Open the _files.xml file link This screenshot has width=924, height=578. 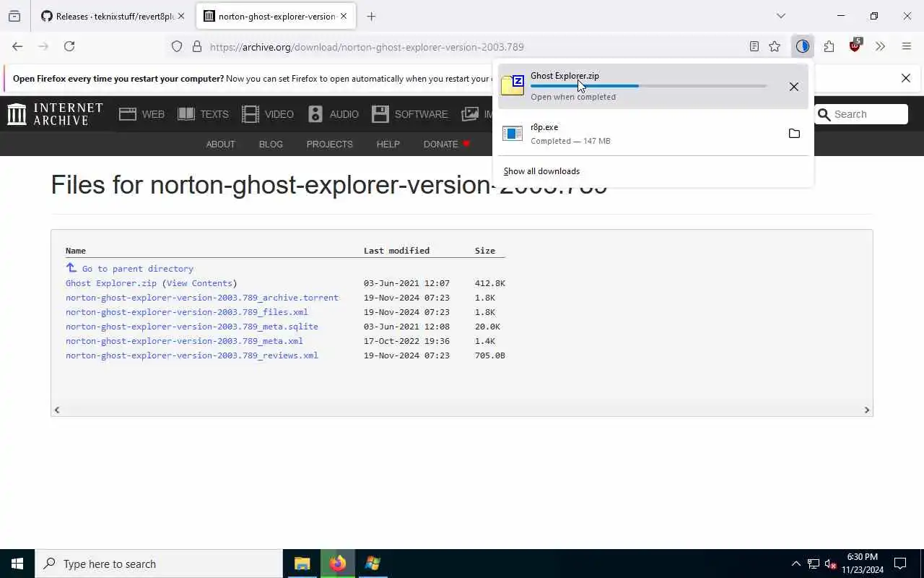point(187,312)
